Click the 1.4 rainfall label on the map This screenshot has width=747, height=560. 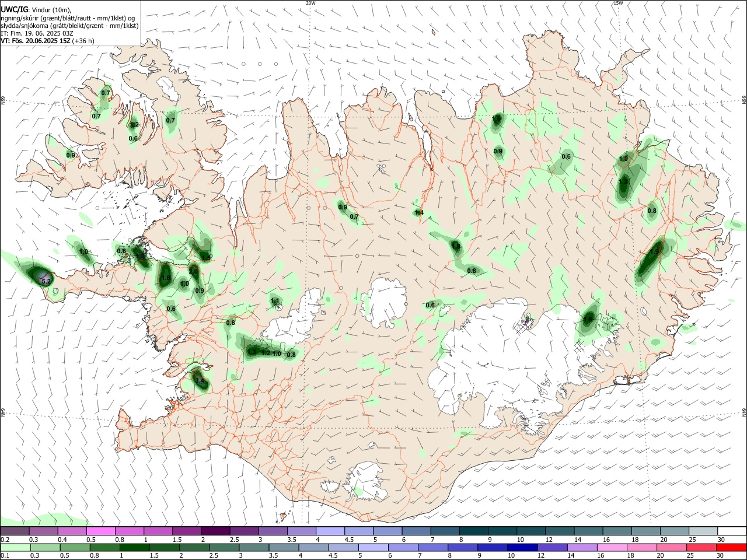pyautogui.click(x=419, y=213)
